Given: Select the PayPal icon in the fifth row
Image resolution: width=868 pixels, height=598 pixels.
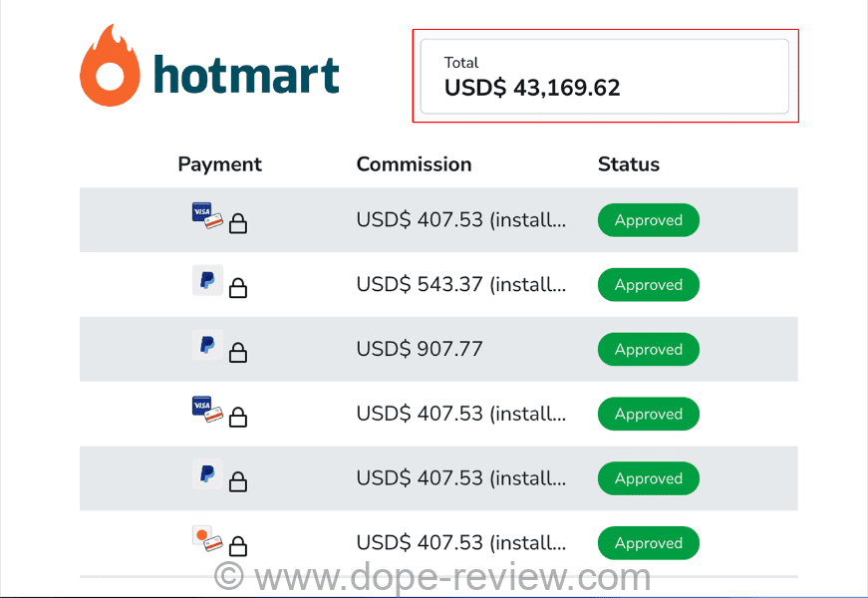Looking at the screenshot, I should pyautogui.click(x=207, y=474).
